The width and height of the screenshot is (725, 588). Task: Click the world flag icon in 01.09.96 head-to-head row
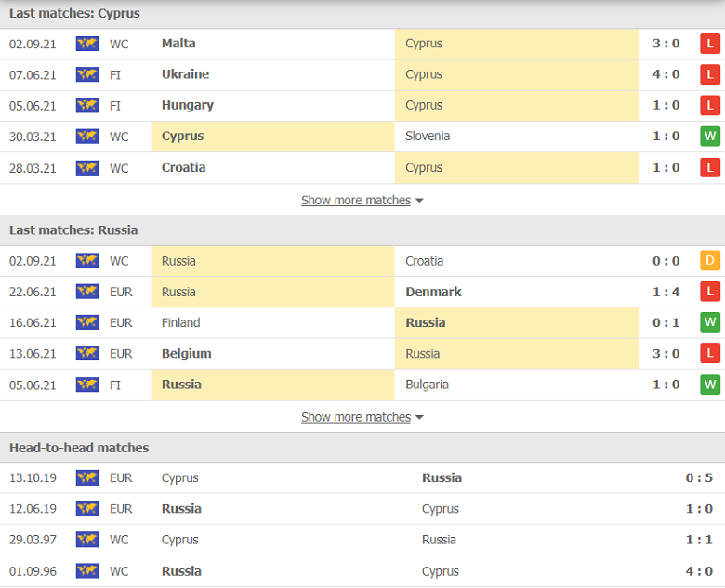click(87, 571)
